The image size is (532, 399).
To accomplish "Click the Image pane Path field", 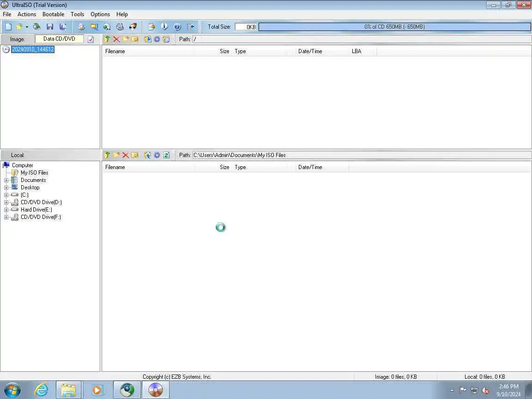I will pos(361,39).
